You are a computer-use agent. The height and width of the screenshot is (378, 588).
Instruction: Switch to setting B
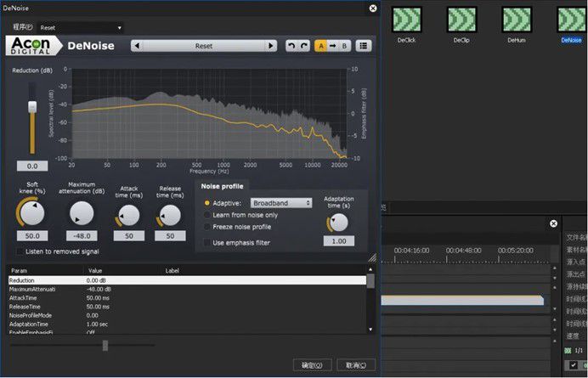pos(344,46)
